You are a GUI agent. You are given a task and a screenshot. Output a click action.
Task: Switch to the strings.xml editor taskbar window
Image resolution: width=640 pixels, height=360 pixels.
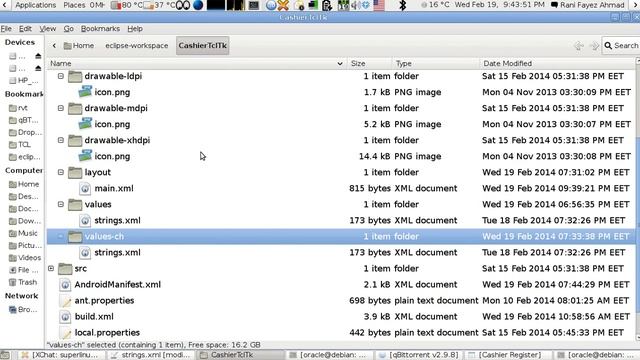[x=151, y=355]
